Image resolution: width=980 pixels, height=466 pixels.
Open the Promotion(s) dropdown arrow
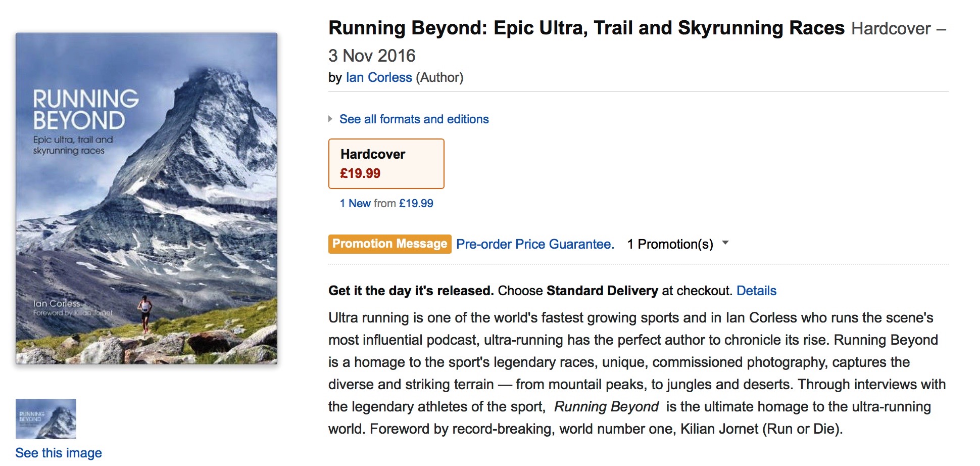tap(725, 243)
